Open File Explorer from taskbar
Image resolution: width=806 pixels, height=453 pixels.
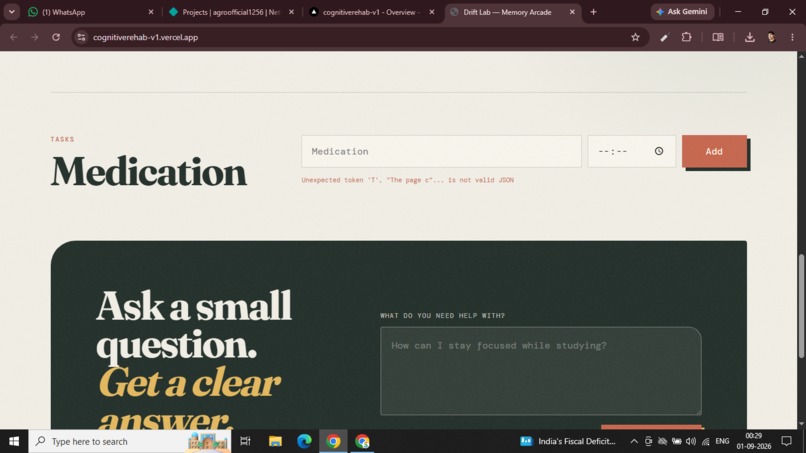point(275,441)
